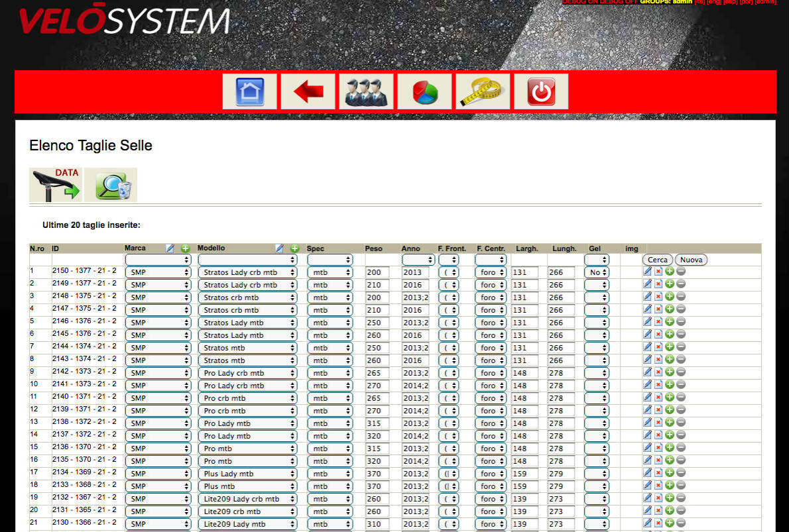Click the 'Lungh.' column header
The height and width of the screenshot is (532, 789).
click(x=564, y=248)
